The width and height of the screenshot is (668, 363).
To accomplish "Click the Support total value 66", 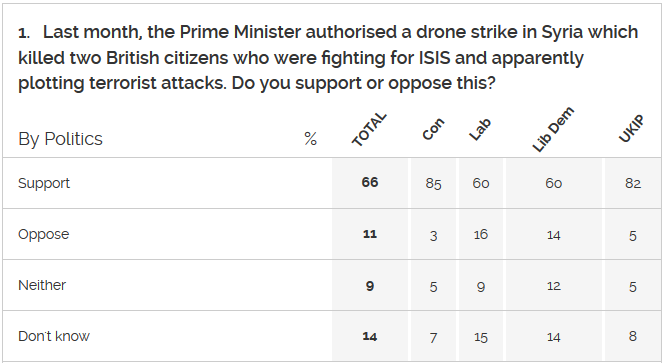I will 370,182.
